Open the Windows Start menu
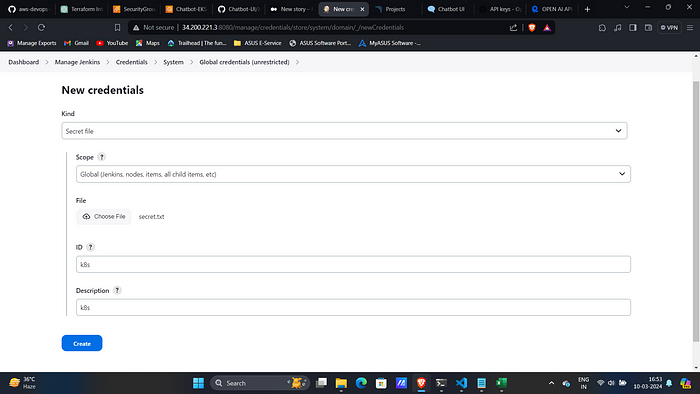 pyautogui.click(x=198, y=383)
